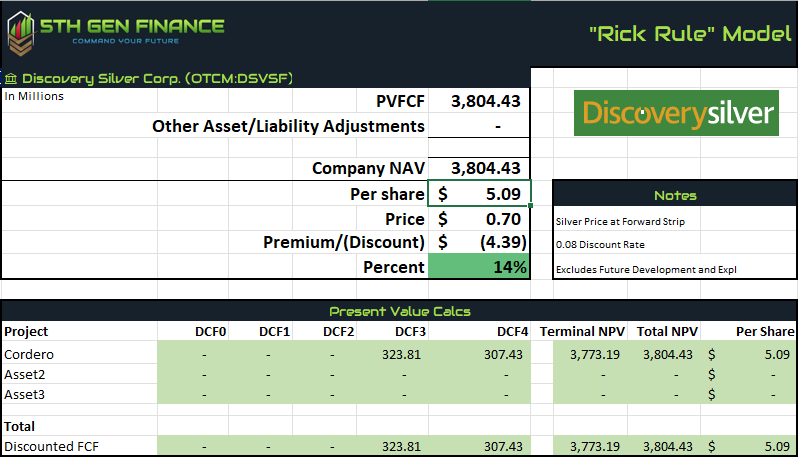Click the "Present Value Calcs" section header

click(400, 311)
